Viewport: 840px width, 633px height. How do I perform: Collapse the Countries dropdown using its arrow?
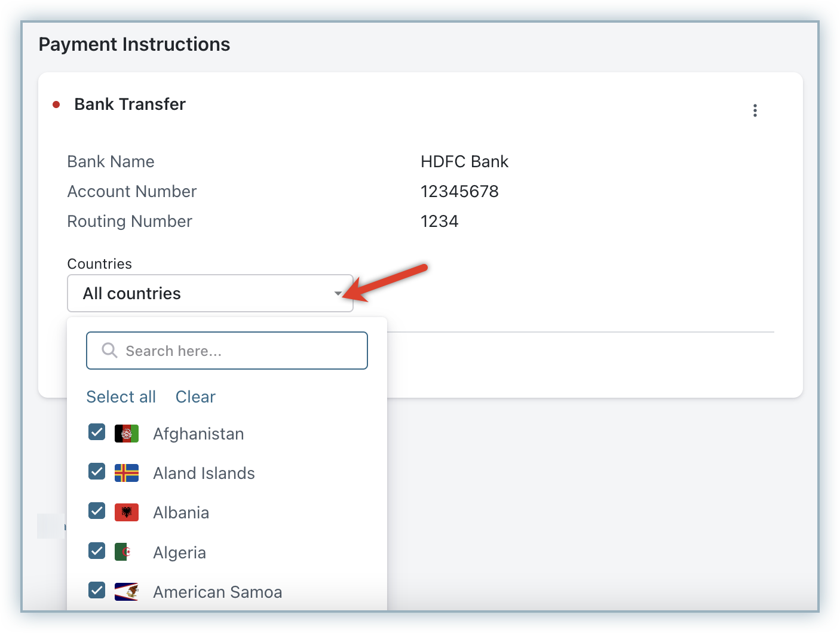[x=338, y=293]
